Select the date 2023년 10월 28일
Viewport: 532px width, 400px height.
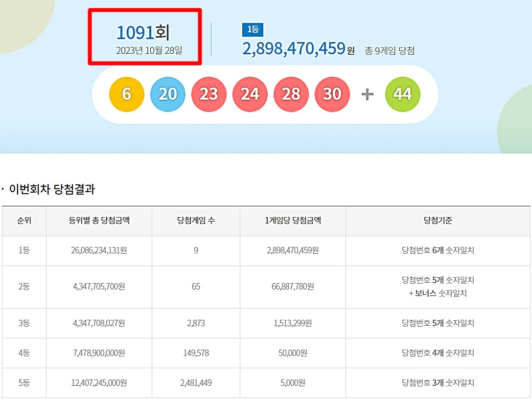tap(149, 50)
